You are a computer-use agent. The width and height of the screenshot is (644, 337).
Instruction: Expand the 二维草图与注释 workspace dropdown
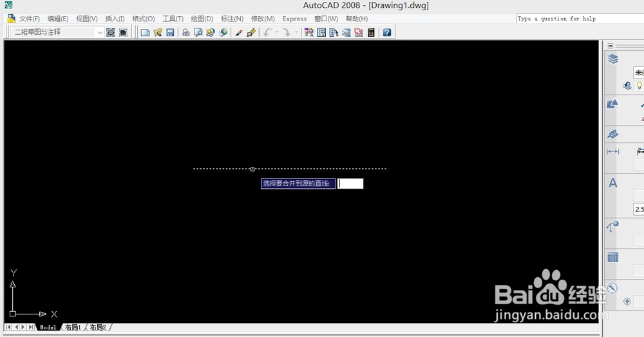click(100, 32)
